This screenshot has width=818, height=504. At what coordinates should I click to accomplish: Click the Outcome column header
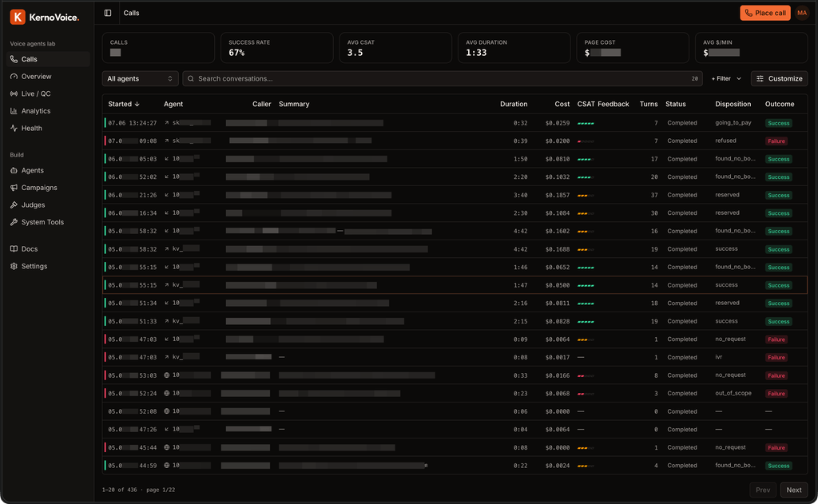point(780,105)
